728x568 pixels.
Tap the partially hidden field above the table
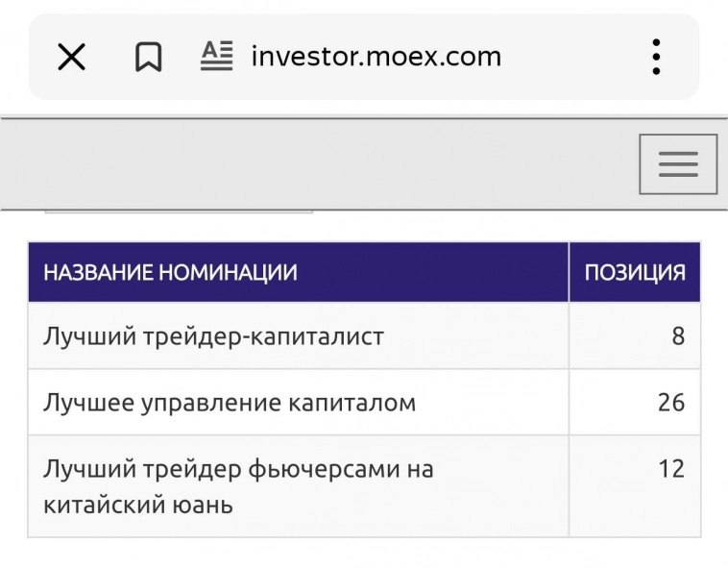(179, 210)
